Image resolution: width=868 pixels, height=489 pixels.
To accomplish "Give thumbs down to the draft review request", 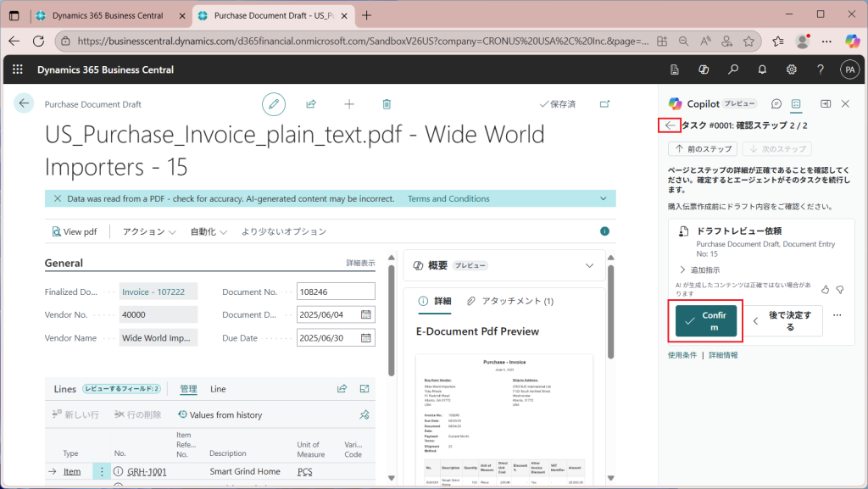I will [840, 289].
